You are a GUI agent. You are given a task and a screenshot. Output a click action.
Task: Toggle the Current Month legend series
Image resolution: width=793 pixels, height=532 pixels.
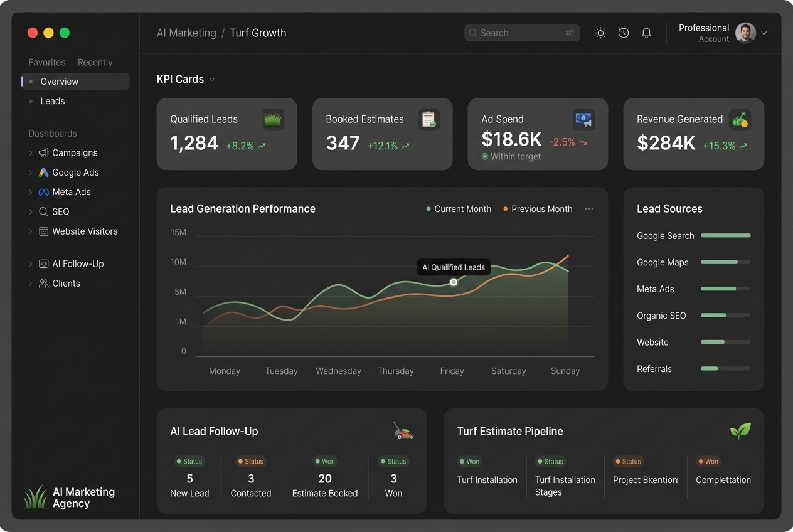459,209
